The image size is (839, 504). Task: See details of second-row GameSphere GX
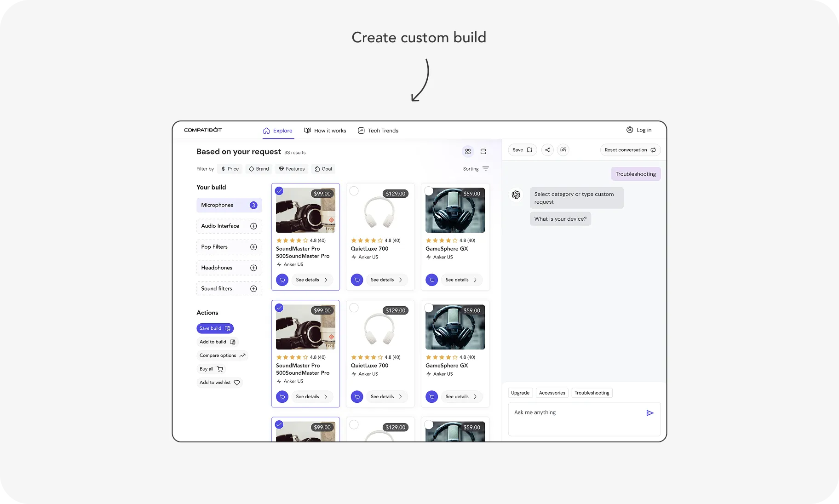coord(461,396)
